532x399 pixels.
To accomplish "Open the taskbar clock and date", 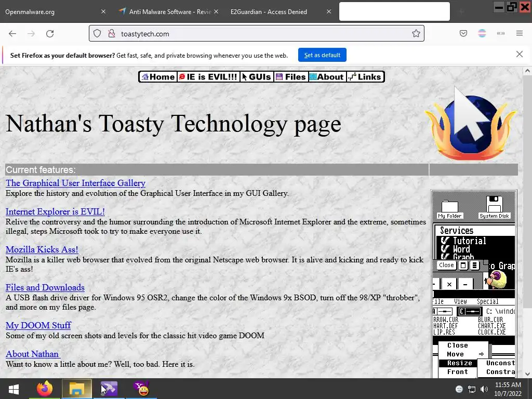I will click(x=508, y=389).
